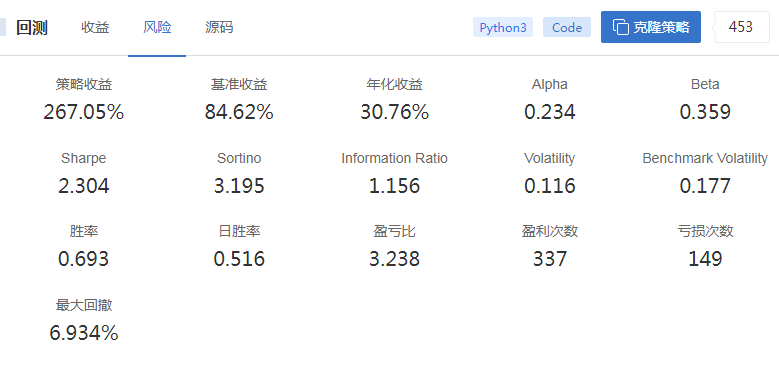The image size is (779, 385).
Task: Switch to the 收益 tab
Action: coord(95,27)
